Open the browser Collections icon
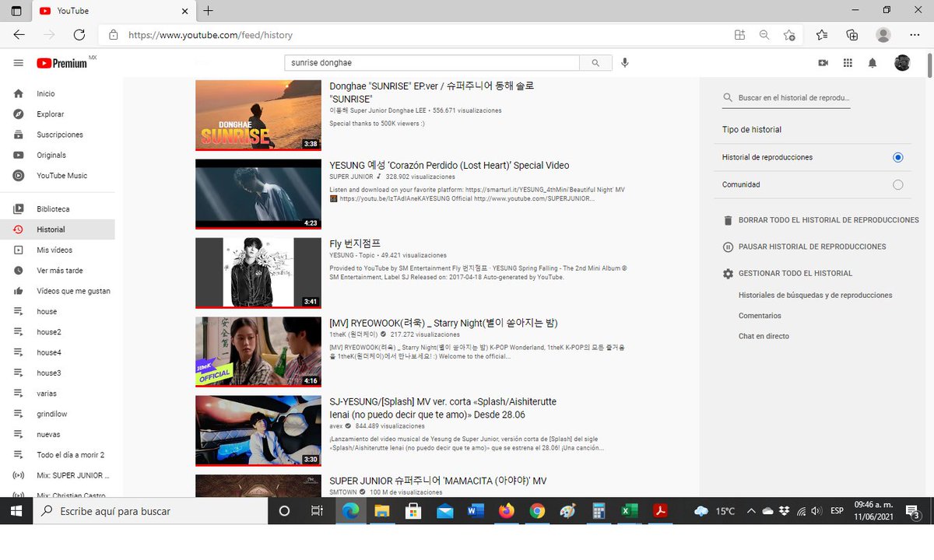Screen dimensions: 934x560 click(x=852, y=35)
